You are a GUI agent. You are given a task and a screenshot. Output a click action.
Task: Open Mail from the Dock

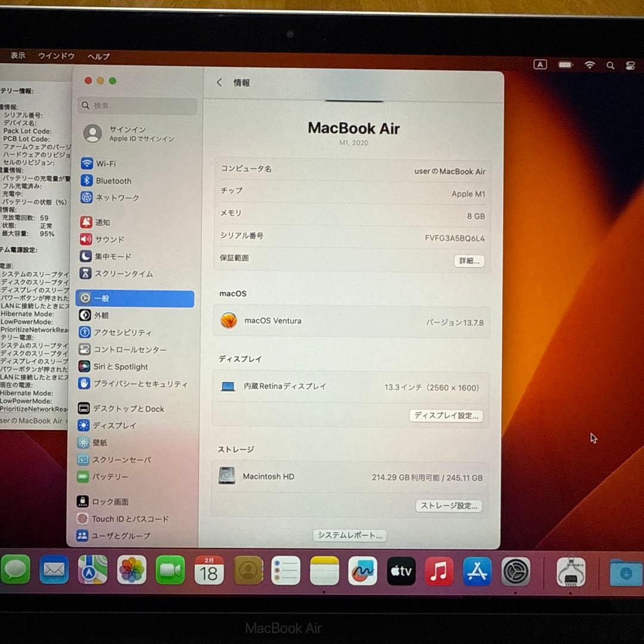click(x=54, y=569)
